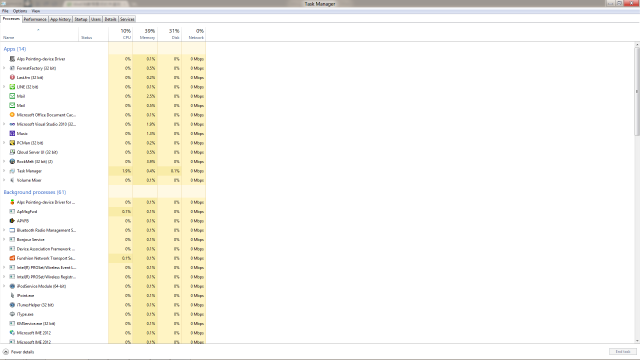Viewport: 640px width, 360px height.
Task: Click the Volume Mixer speaker icon
Action: 12,180
